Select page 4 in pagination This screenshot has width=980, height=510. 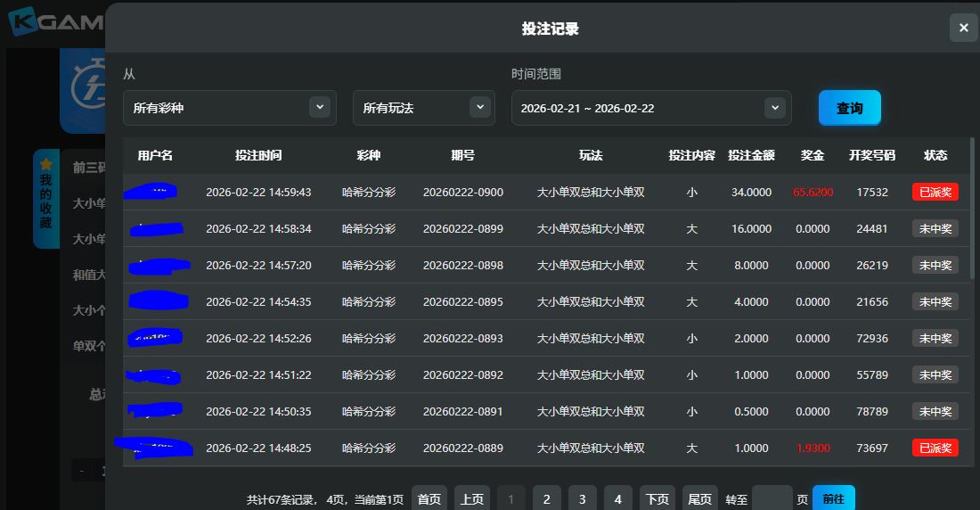[x=617, y=498]
